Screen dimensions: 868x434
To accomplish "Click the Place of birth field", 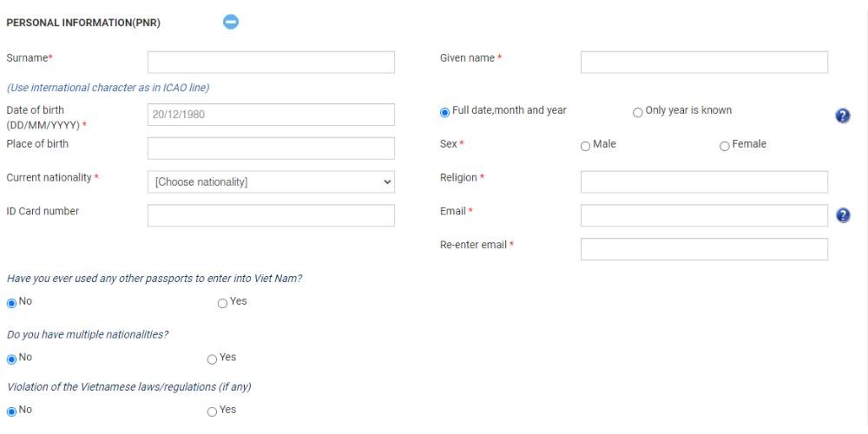I will (x=271, y=148).
